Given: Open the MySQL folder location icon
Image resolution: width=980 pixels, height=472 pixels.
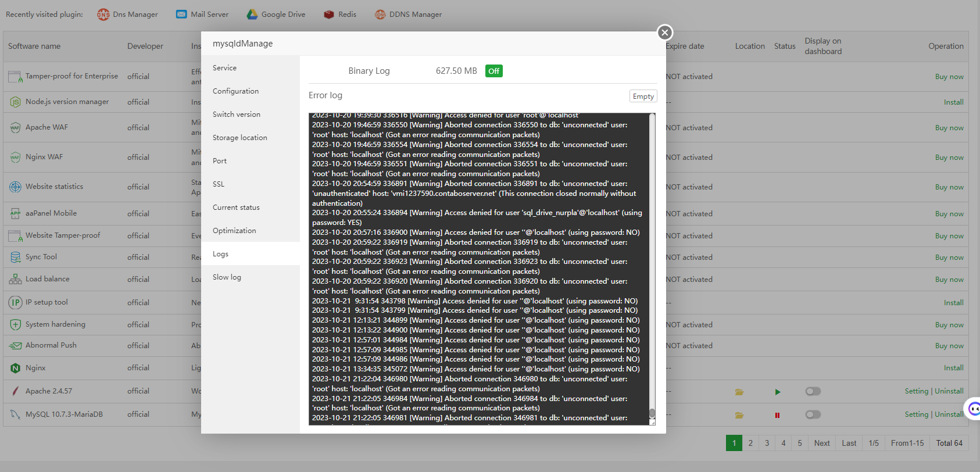Looking at the screenshot, I should (x=739, y=415).
